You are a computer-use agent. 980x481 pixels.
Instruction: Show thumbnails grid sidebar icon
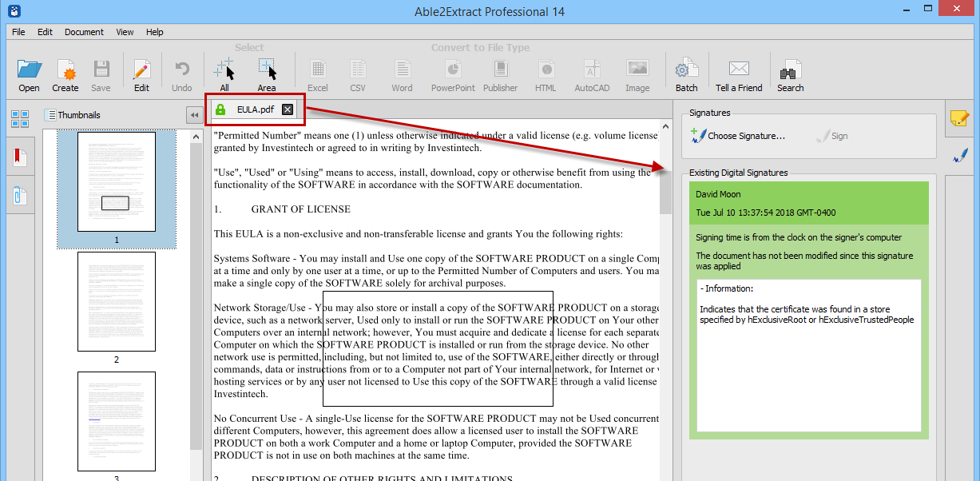[x=20, y=119]
